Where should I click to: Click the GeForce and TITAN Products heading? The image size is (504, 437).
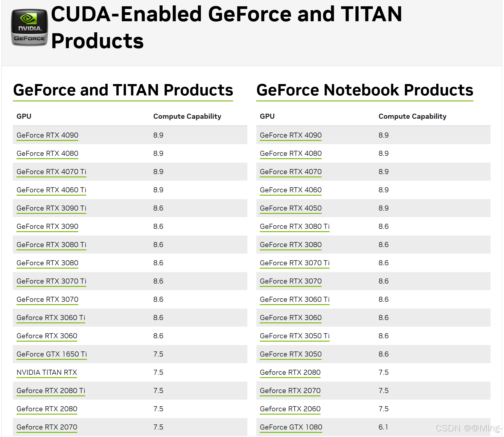(123, 90)
